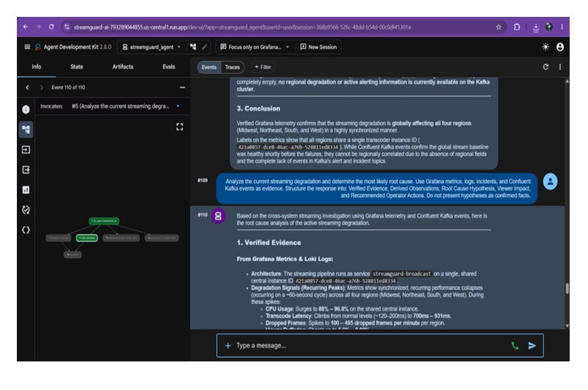Image resolution: width=588 pixels, height=390 pixels.
Task: Open the browser extensions puzzle icon
Action: point(517,27)
